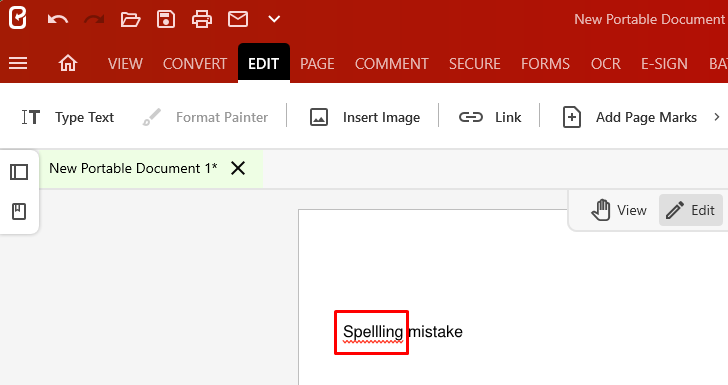Click the Soda PDF logo icon
728x385 pixels.
(18, 18)
